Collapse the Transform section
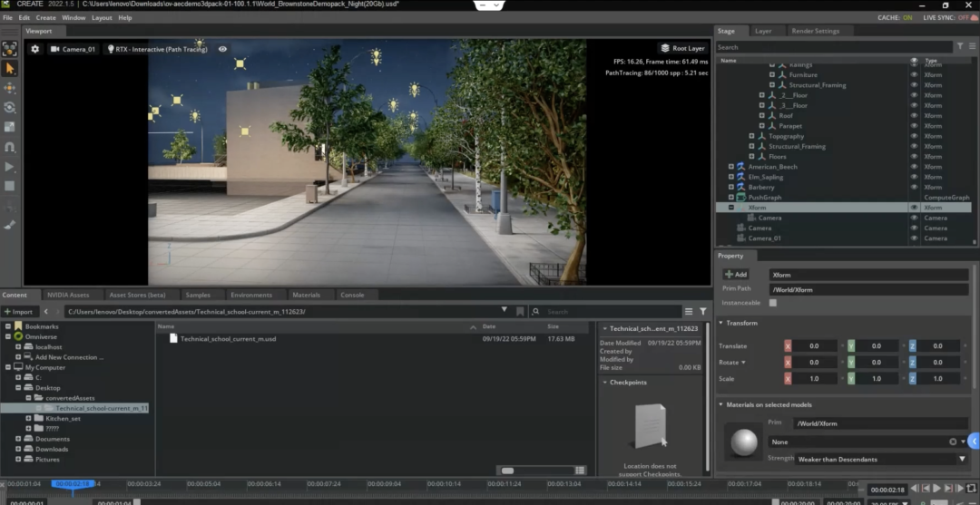 coord(721,323)
